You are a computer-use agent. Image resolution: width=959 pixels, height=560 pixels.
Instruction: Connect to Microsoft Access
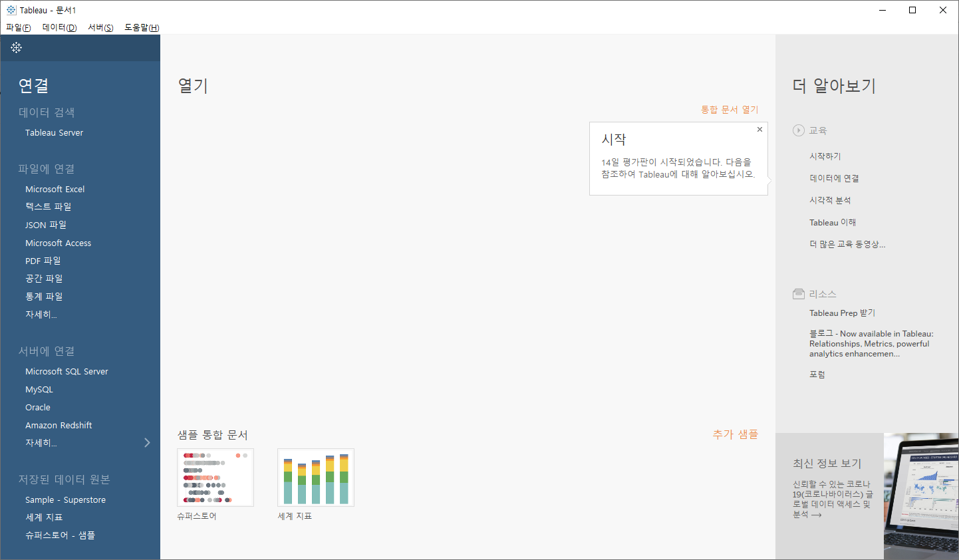pyautogui.click(x=59, y=243)
